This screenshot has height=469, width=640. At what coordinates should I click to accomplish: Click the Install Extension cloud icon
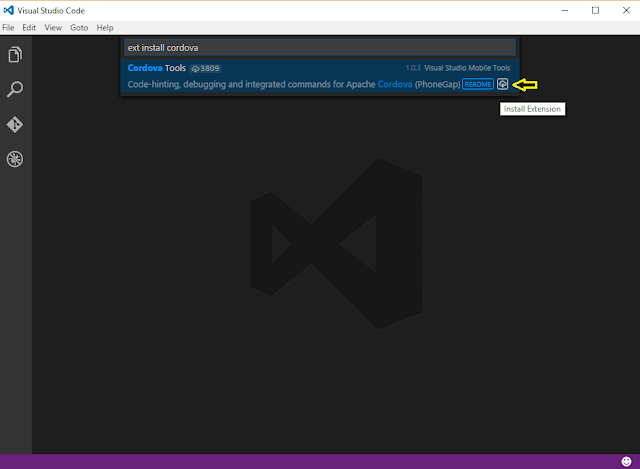pyautogui.click(x=502, y=84)
